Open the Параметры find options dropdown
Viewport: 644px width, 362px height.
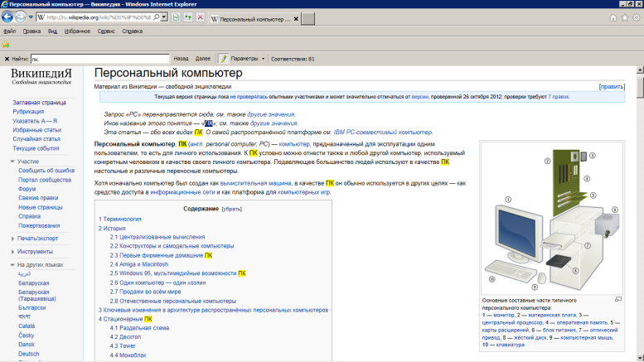coord(247,59)
